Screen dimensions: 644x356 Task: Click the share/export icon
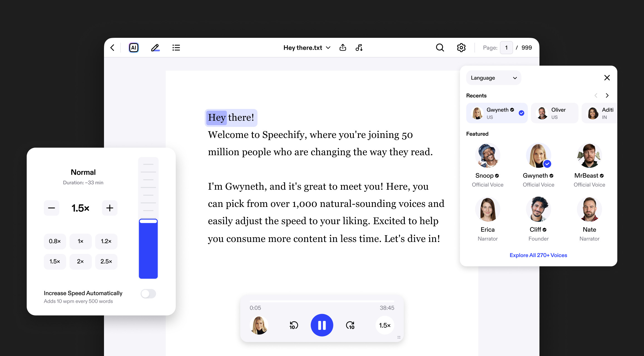(343, 48)
